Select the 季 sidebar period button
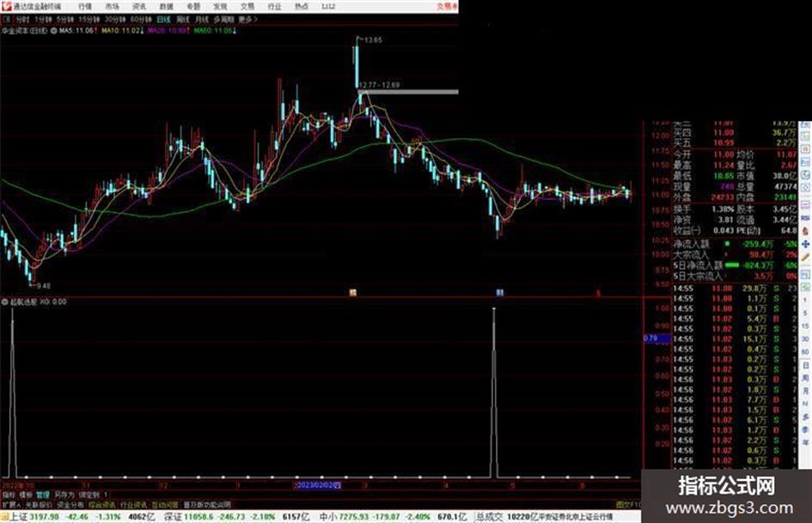812x523 pixels. coord(805,429)
